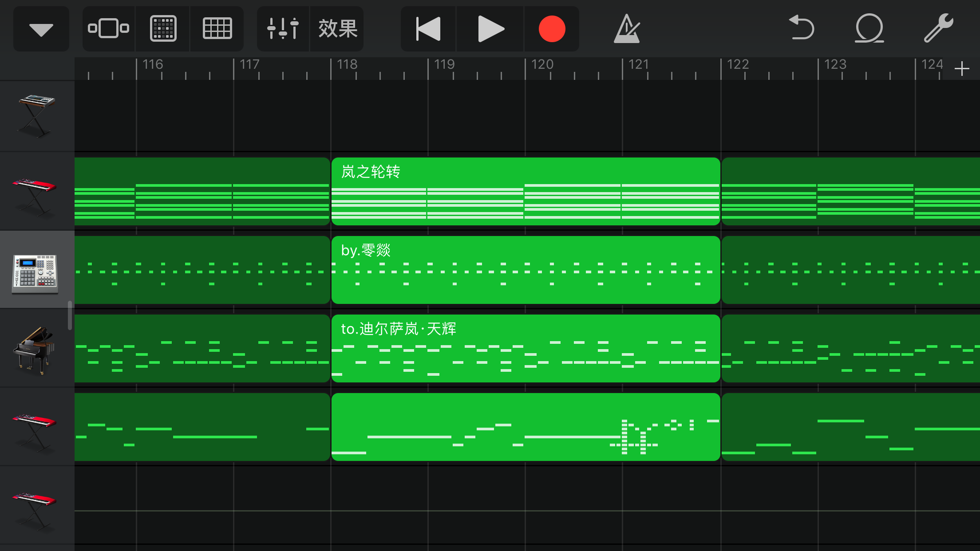
Task: Select the grand piano track header
Action: click(x=37, y=348)
